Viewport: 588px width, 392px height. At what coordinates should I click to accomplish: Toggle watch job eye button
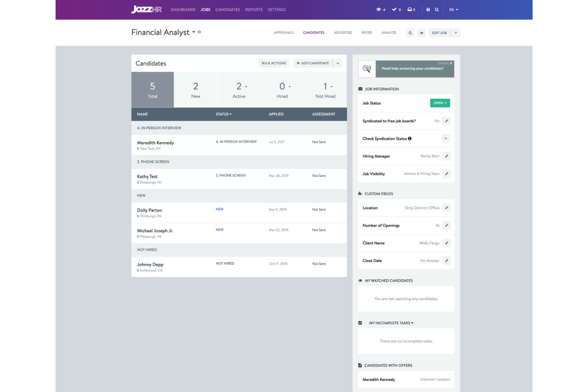422,33
